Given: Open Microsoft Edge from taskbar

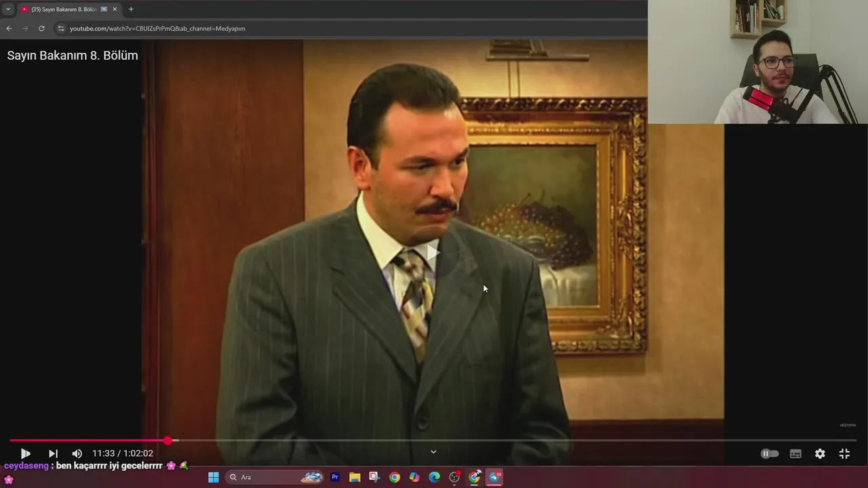Looking at the screenshot, I should click(x=435, y=477).
